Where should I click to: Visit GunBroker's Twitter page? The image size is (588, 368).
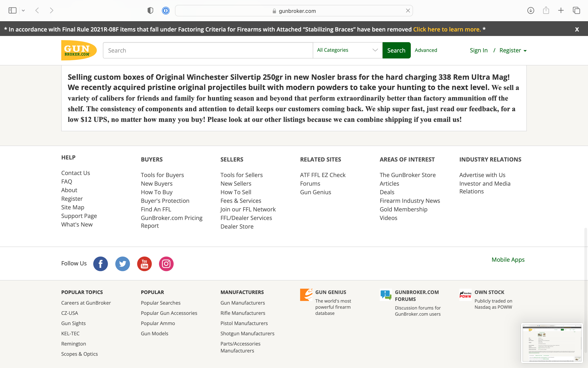tap(122, 264)
